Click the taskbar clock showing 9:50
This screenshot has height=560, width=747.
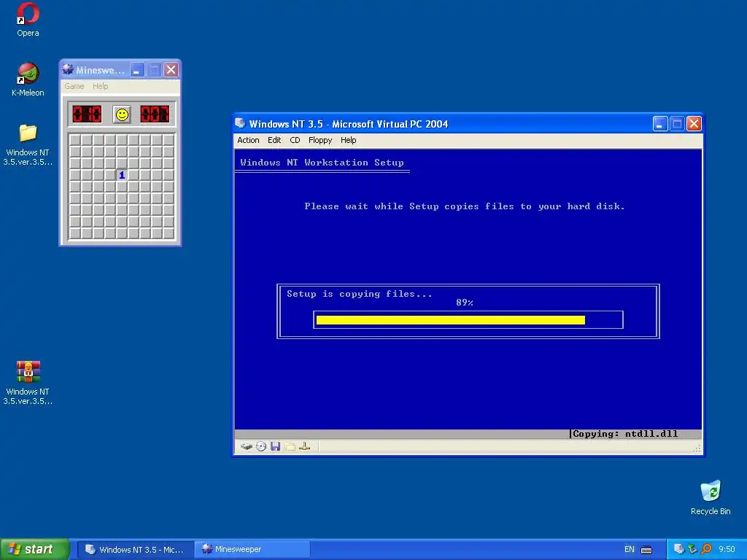click(727, 550)
